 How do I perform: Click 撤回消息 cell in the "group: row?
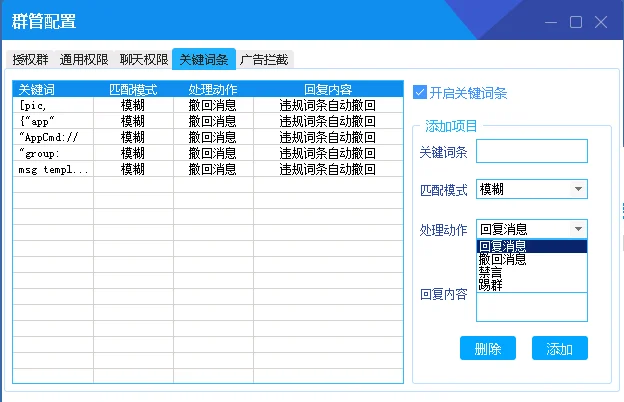213,153
